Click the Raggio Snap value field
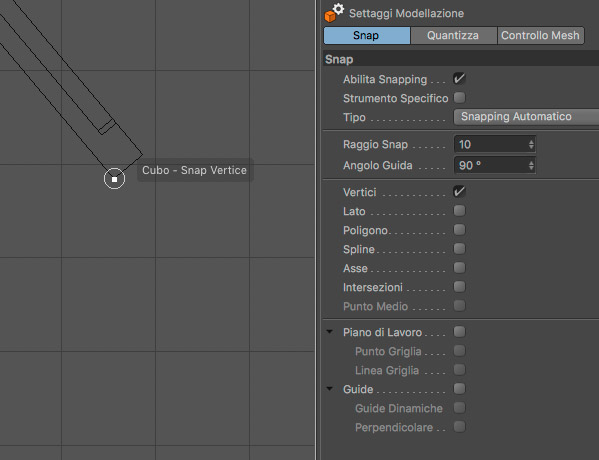This screenshot has height=460, width=599. point(495,144)
